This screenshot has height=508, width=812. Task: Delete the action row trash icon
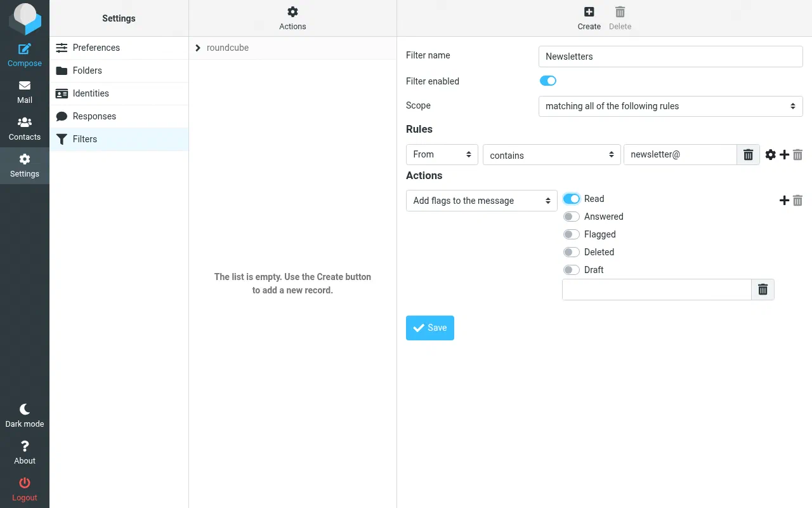(798, 201)
